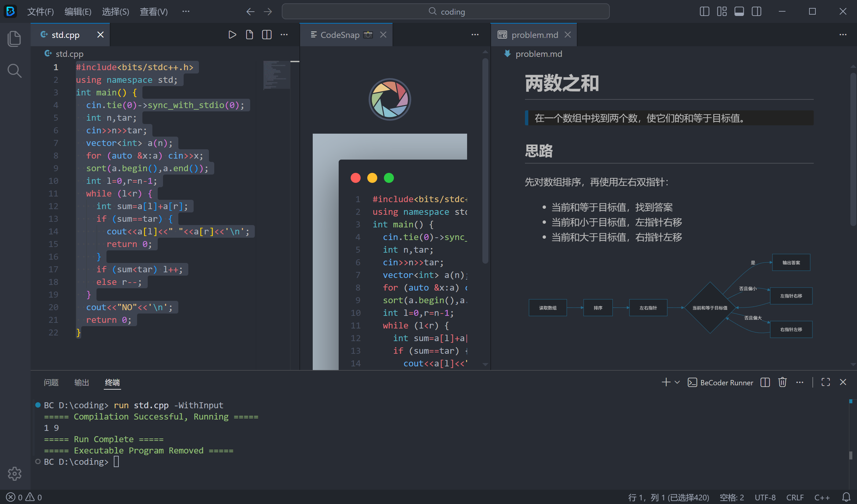Open the Manage gear icon

click(x=14, y=473)
